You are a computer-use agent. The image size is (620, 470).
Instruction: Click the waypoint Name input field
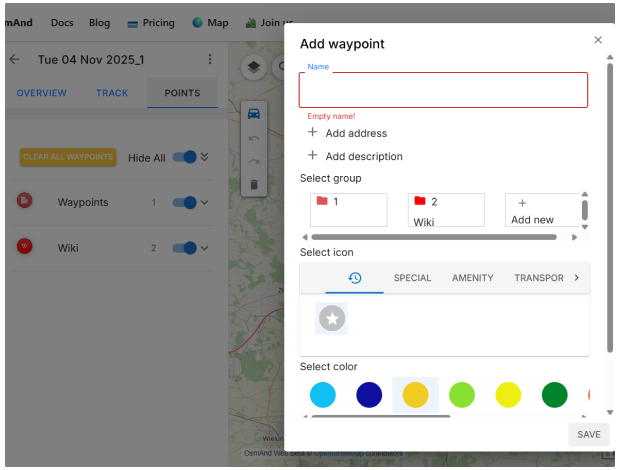(x=443, y=90)
